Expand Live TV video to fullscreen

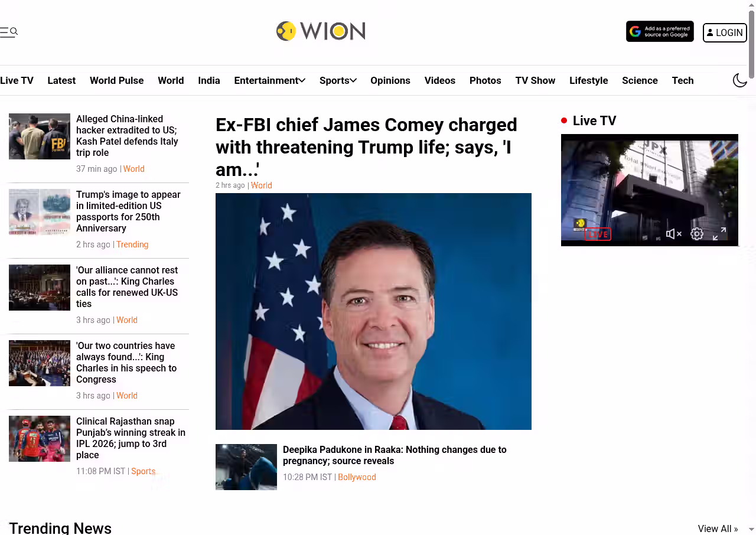719,234
